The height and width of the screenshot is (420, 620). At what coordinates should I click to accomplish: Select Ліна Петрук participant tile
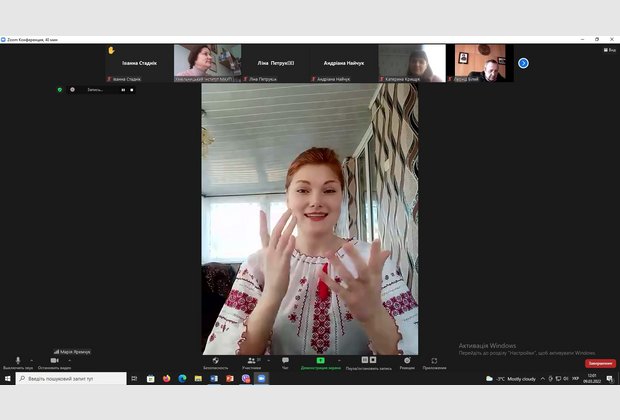(275, 63)
